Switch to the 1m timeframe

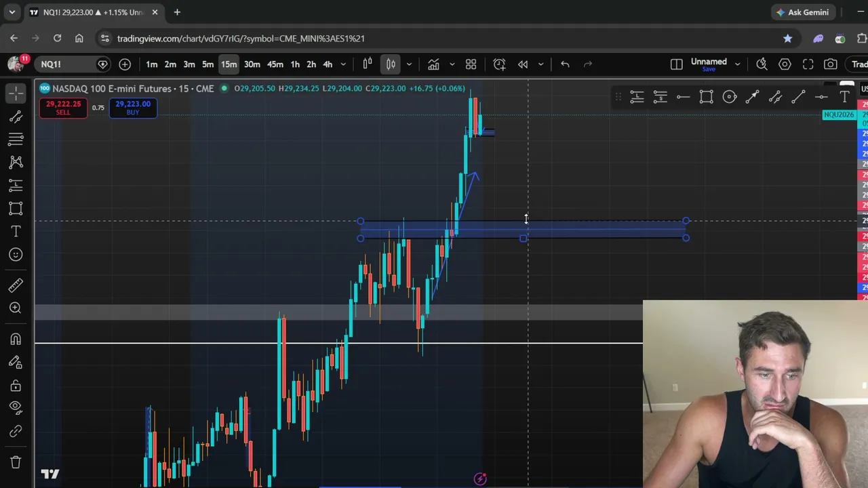pos(152,64)
